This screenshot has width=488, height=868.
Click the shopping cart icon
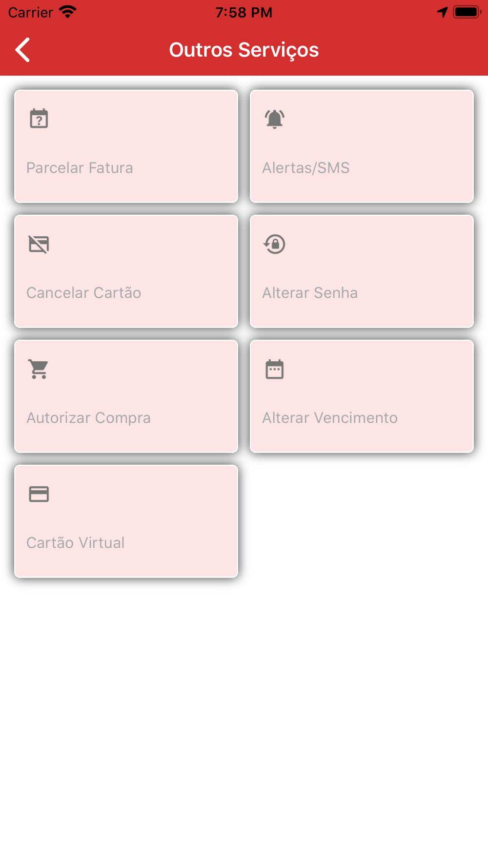click(39, 369)
